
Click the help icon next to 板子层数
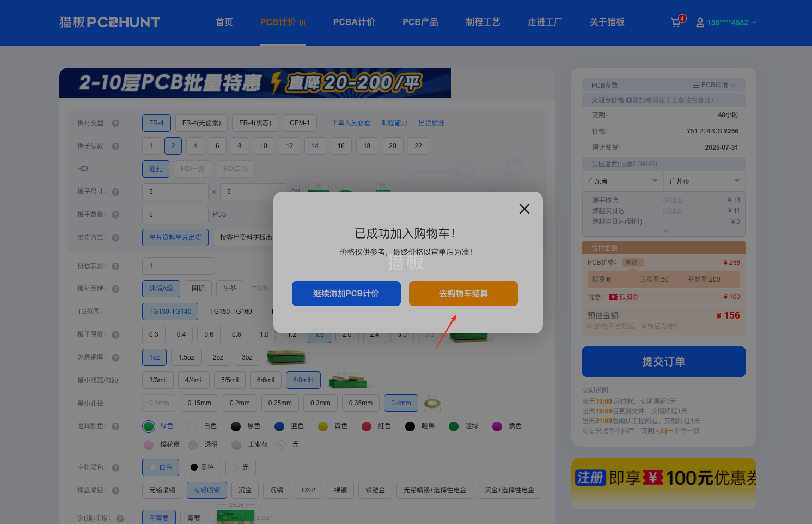coord(115,146)
